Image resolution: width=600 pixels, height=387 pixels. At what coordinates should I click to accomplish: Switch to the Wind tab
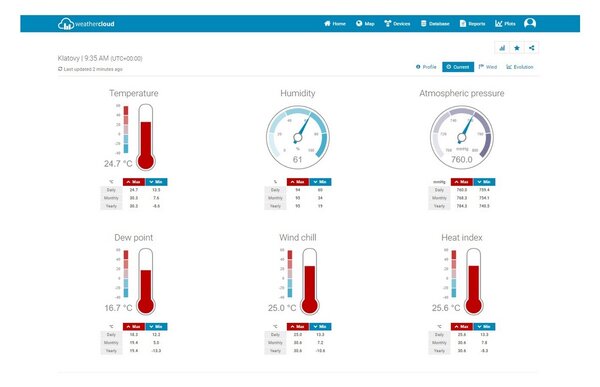point(488,67)
